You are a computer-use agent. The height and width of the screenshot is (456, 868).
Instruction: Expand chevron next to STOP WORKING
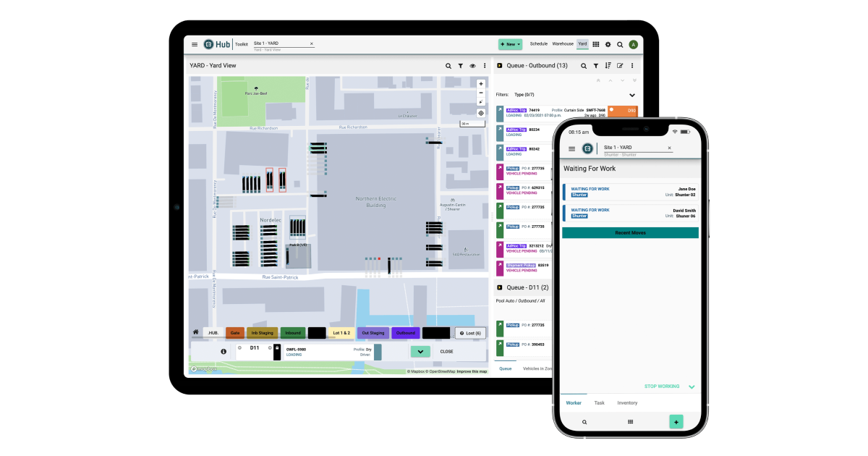tap(692, 387)
